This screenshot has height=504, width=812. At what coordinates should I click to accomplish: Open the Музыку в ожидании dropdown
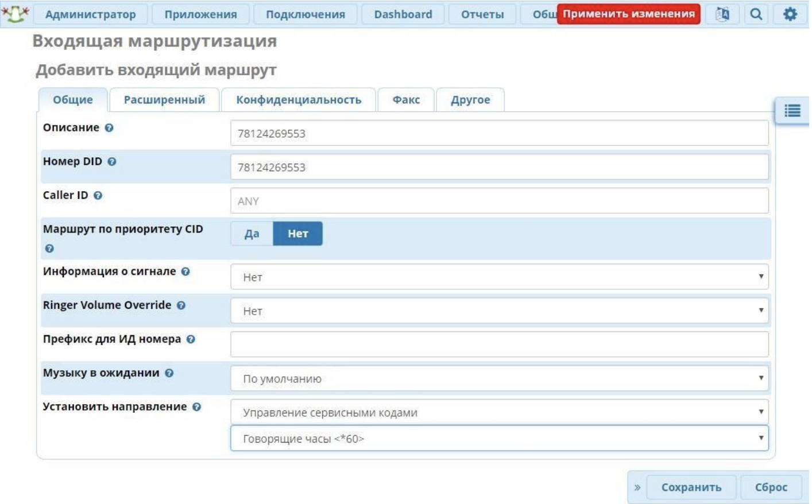tap(498, 379)
